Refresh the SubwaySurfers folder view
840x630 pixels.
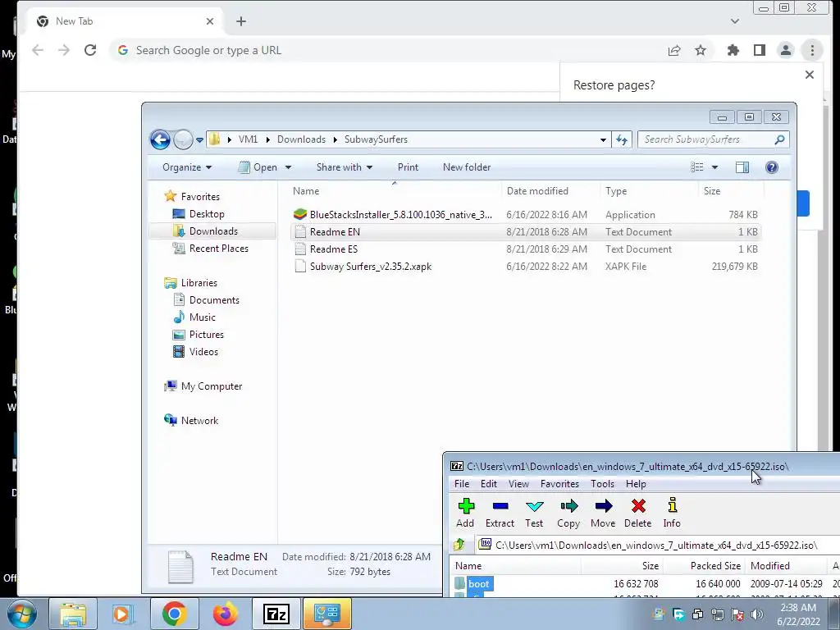point(622,139)
